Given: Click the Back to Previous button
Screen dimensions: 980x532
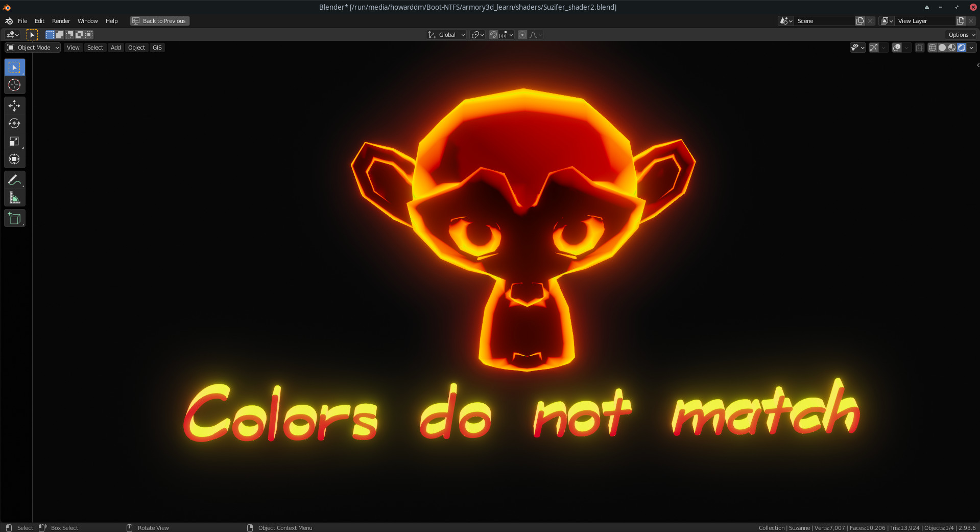Looking at the screenshot, I should click(160, 21).
